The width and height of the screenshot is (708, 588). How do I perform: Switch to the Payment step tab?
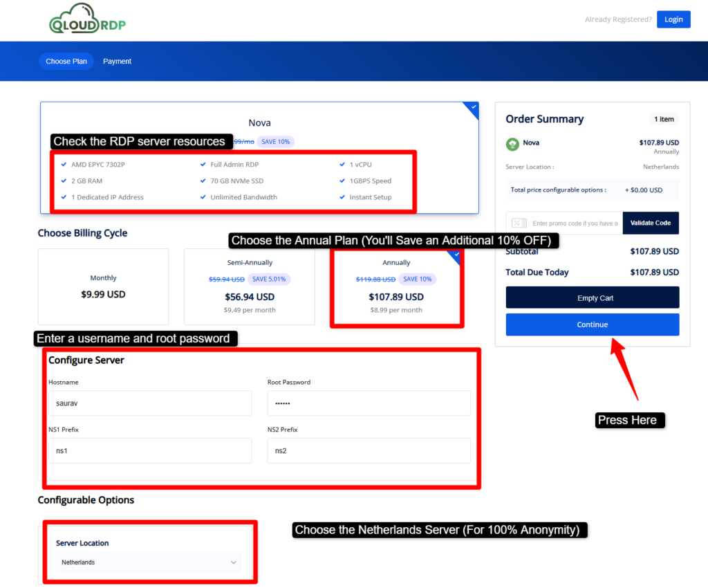pyautogui.click(x=117, y=62)
